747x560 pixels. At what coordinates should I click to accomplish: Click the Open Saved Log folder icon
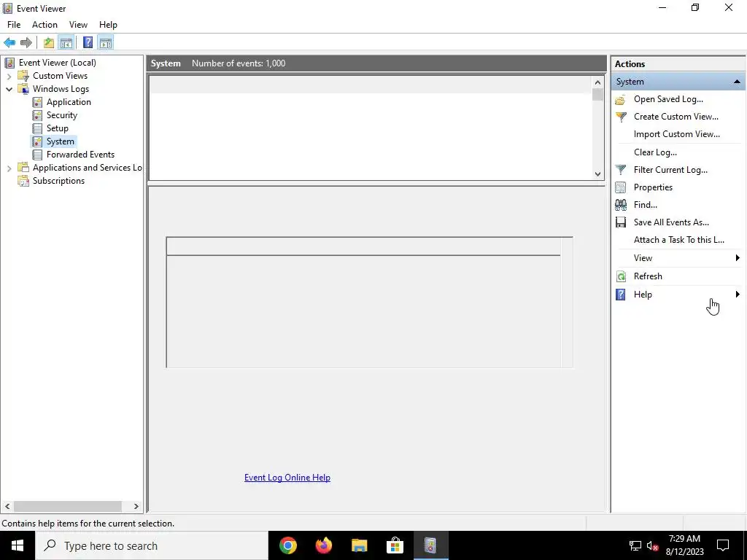tap(620, 99)
